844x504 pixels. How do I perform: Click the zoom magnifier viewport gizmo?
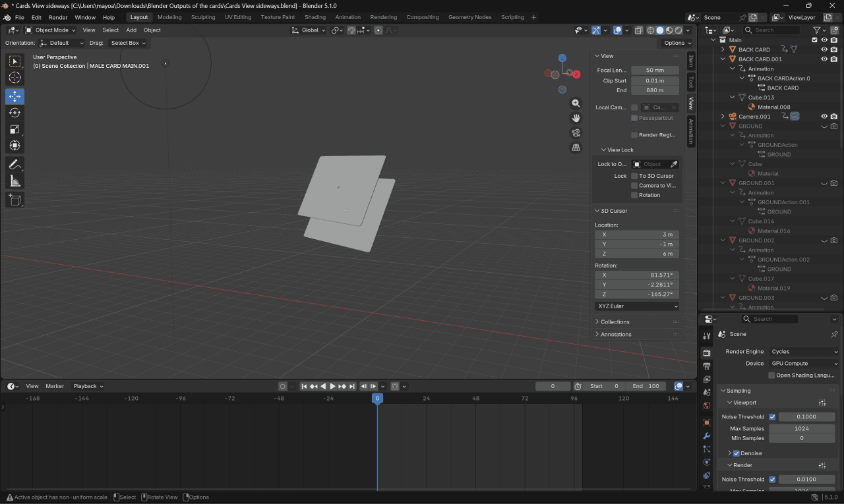click(576, 103)
